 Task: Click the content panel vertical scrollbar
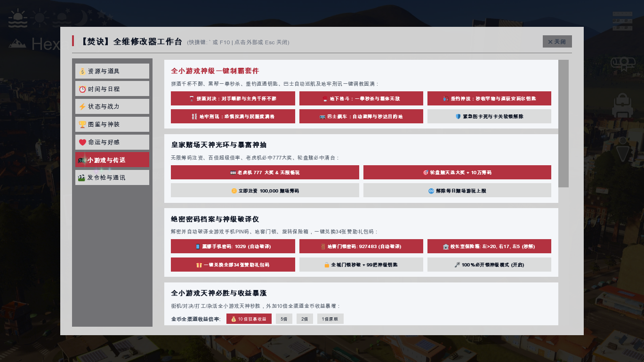(x=563, y=123)
